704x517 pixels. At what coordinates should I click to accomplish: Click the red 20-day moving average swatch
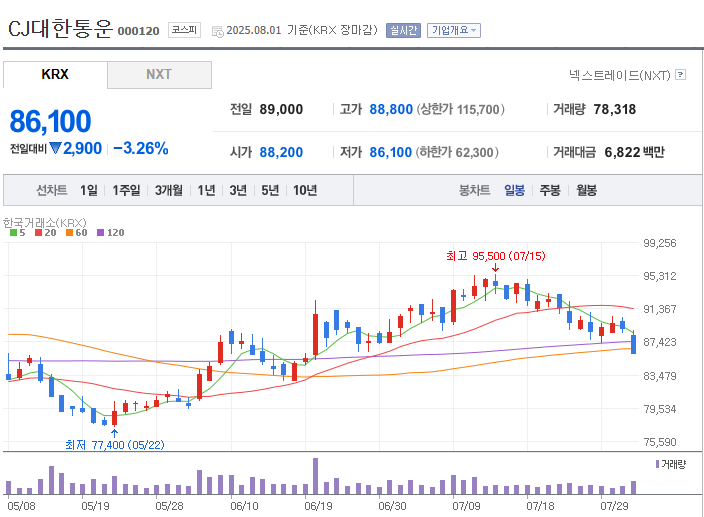[x=38, y=232]
